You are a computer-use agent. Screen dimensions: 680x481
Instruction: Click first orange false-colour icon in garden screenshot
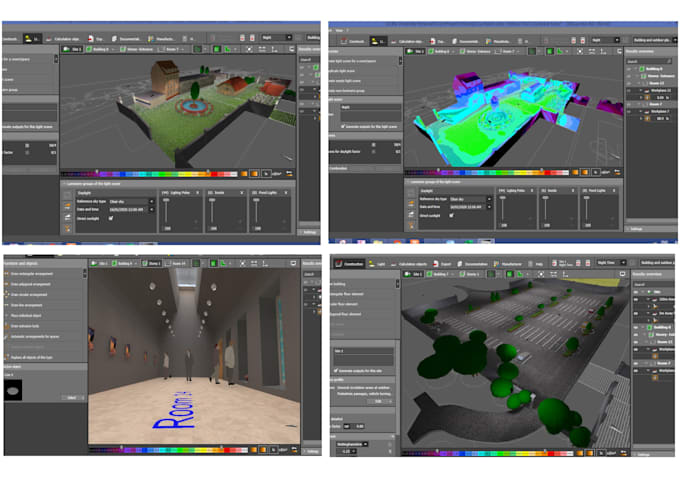(x=244, y=173)
